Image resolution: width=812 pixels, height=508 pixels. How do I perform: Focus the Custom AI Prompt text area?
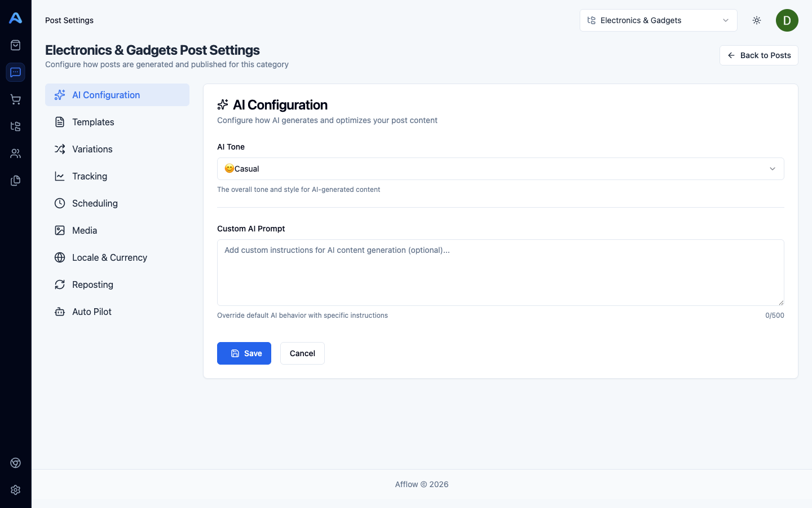[x=500, y=273]
